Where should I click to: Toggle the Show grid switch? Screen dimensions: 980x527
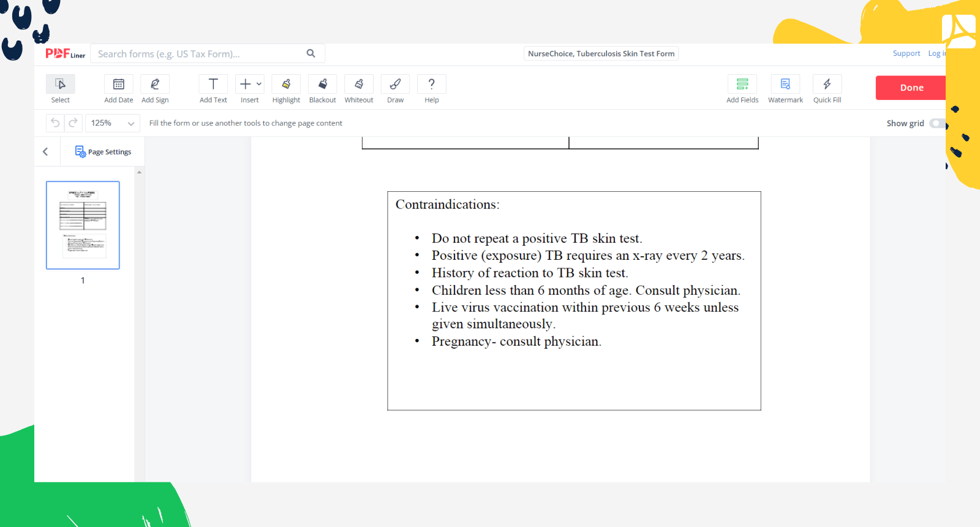click(x=937, y=123)
